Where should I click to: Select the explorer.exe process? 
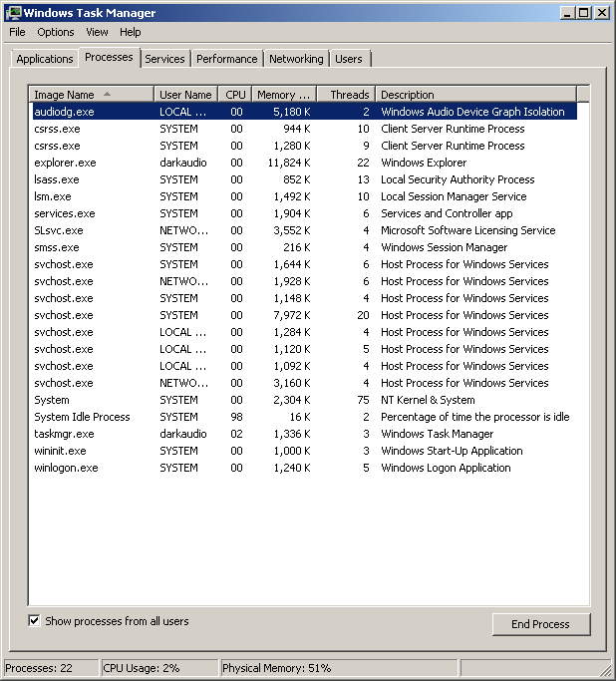coord(305,163)
